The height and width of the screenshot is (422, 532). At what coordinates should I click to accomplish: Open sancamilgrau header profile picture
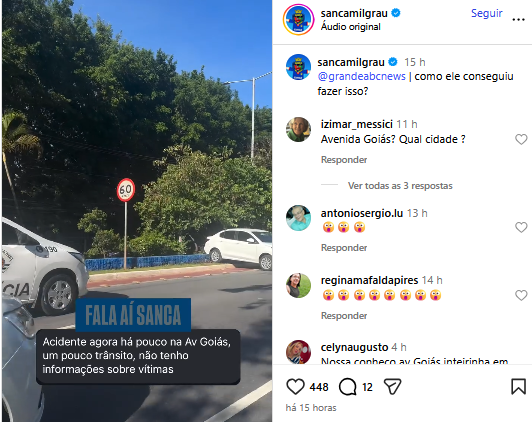point(298,20)
